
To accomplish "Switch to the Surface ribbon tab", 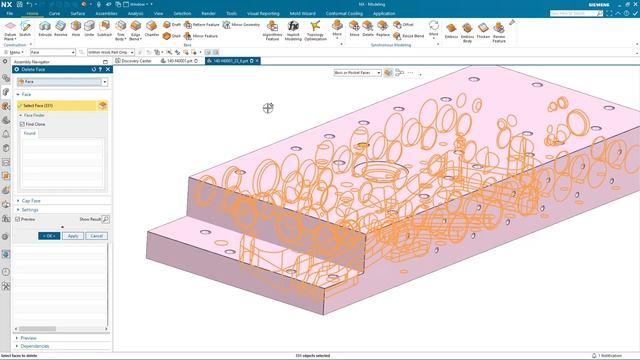I will click(78, 13).
